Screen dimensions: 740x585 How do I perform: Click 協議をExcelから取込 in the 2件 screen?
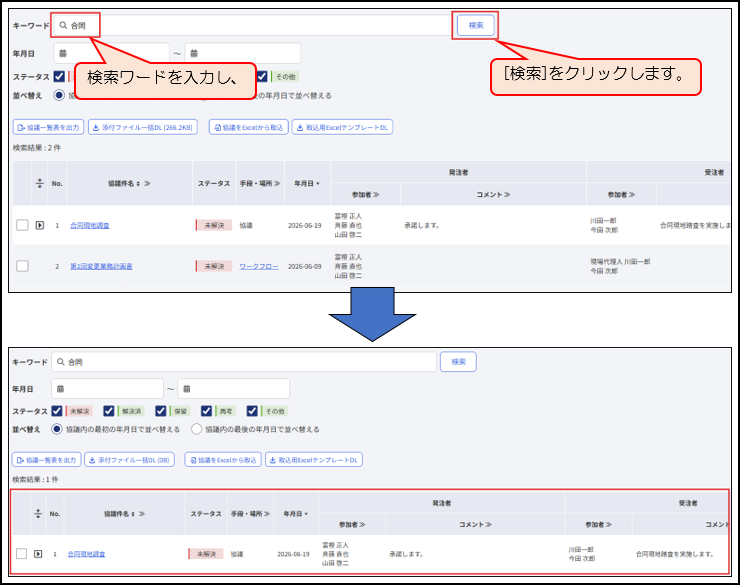click(x=249, y=127)
